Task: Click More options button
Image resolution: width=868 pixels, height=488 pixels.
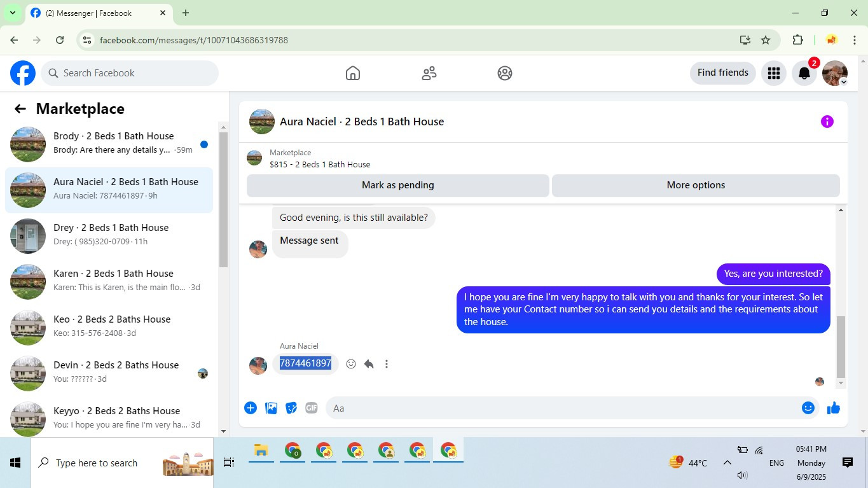Action: [696, 186]
